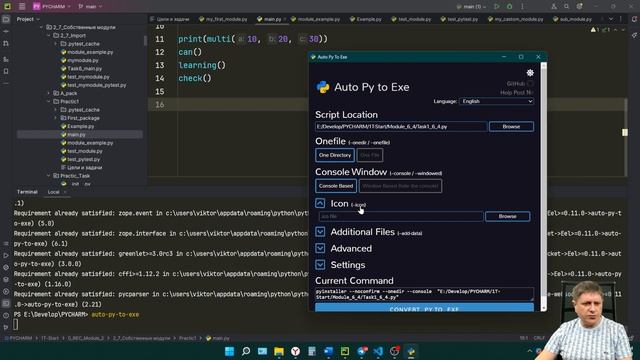The height and width of the screenshot is (360, 640).
Task: Select One Directory option
Action: [335, 155]
